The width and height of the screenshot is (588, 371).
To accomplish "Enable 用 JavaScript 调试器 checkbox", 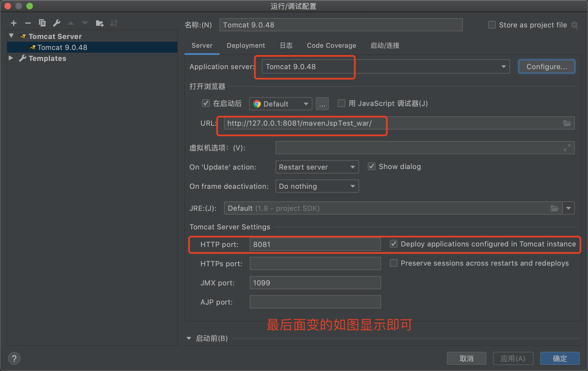I will click(x=341, y=103).
